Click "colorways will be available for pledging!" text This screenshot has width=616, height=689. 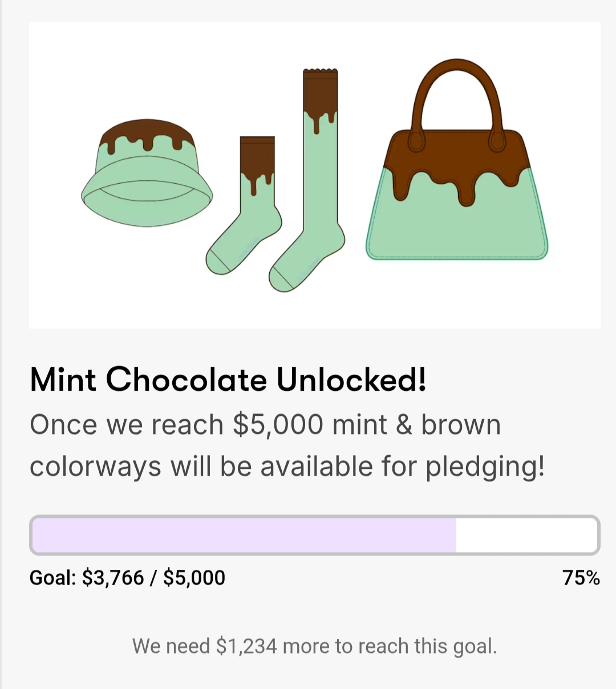point(287,467)
